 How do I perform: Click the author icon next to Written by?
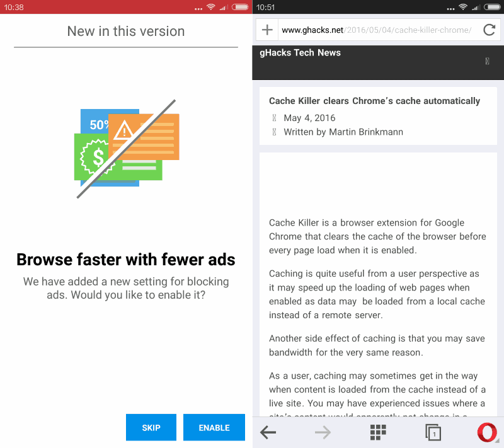[273, 132]
